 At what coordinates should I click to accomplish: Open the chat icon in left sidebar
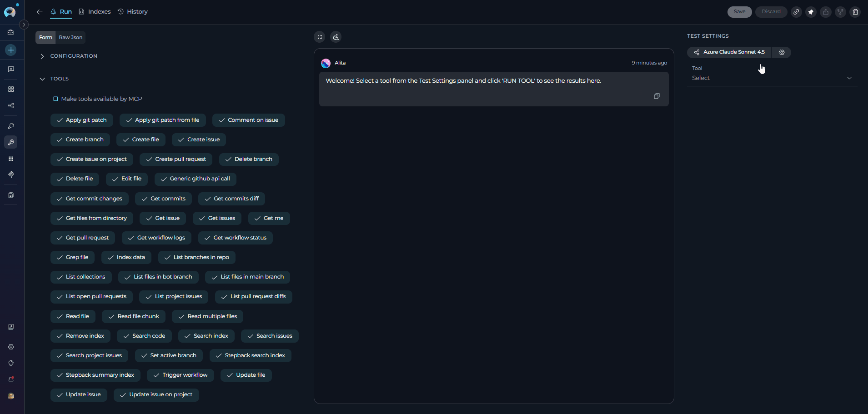[11, 69]
